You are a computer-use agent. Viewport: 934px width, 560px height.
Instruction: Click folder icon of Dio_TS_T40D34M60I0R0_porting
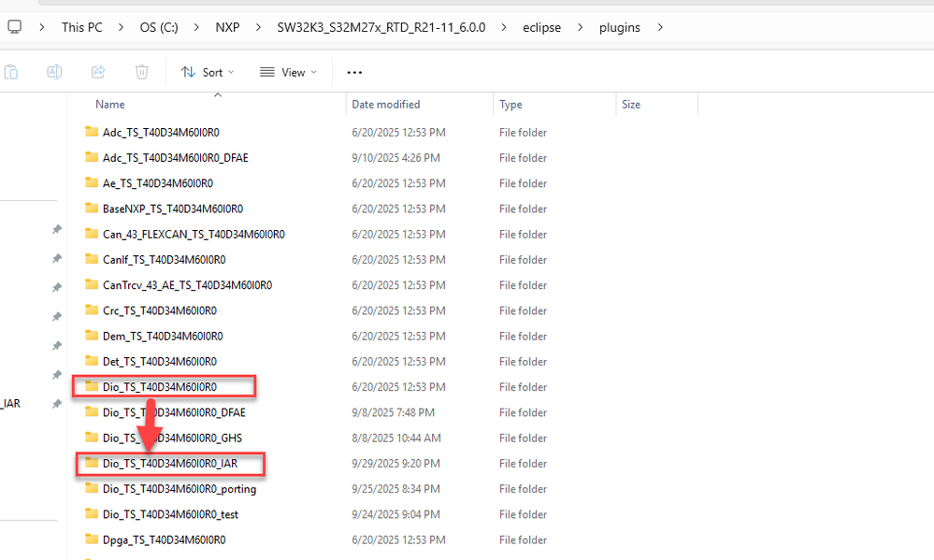pyautogui.click(x=91, y=488)
